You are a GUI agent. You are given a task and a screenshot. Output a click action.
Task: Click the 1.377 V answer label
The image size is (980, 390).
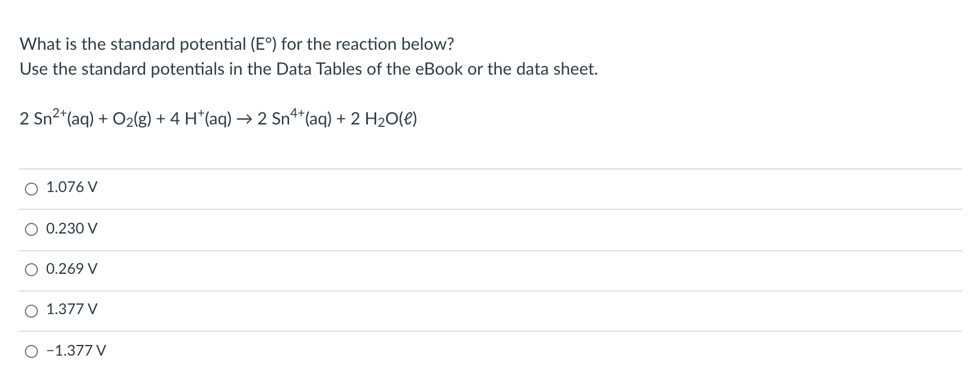[71, 309]
